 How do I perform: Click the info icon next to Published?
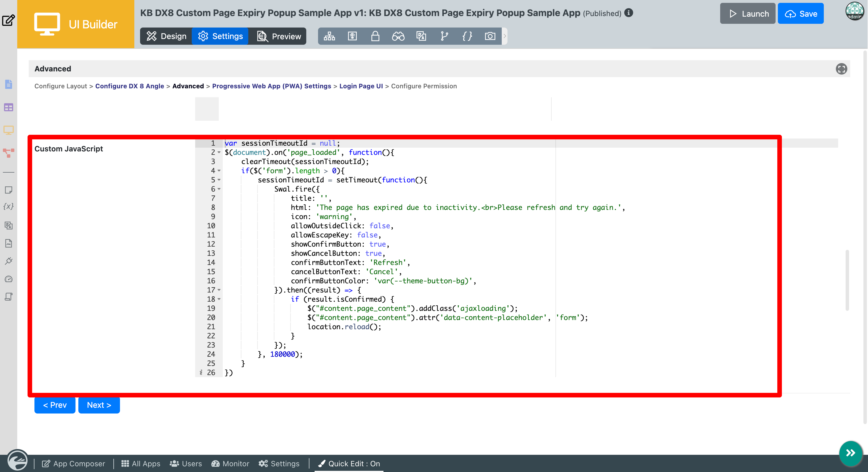(x=628, y=13)
